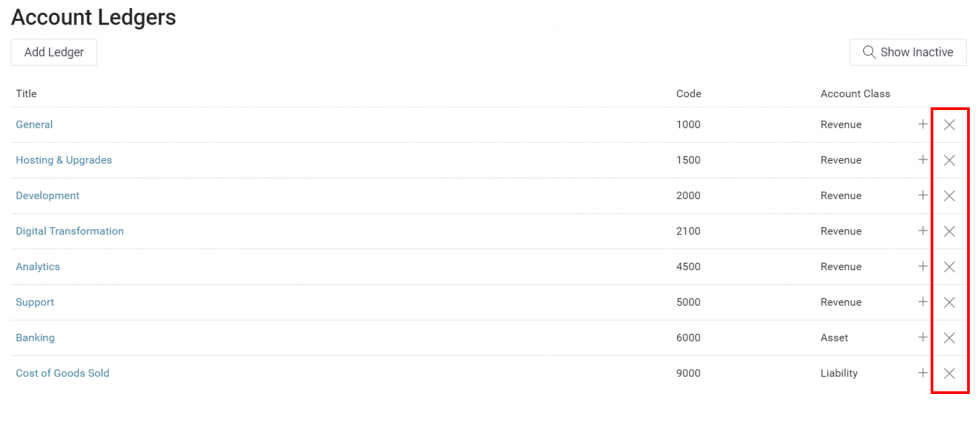Screen dimensions: 980x431
Task: Click the Title column header
Action: pyautogui.click(x=26, y=94)
